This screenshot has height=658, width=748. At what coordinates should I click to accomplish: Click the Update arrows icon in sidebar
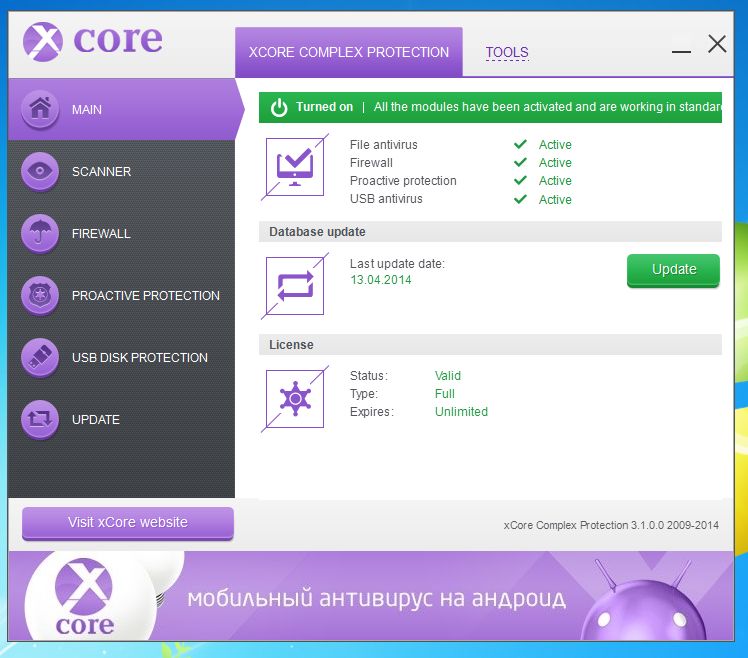tap(40, 419)
